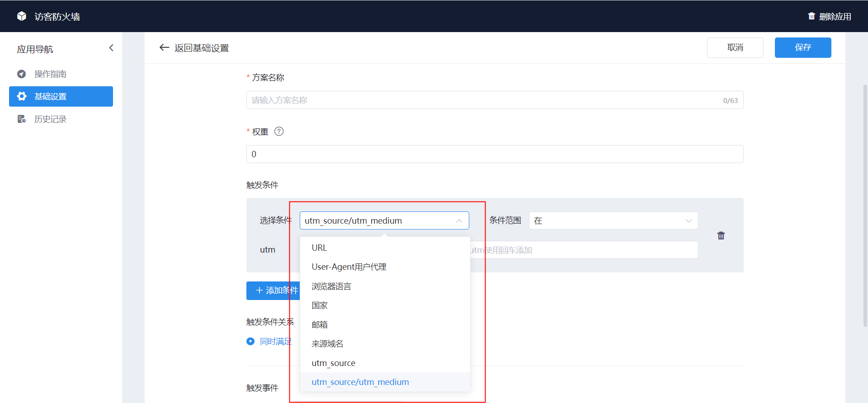Click the 历史记录 document icon
868x403 pixels.
point(21,119)
